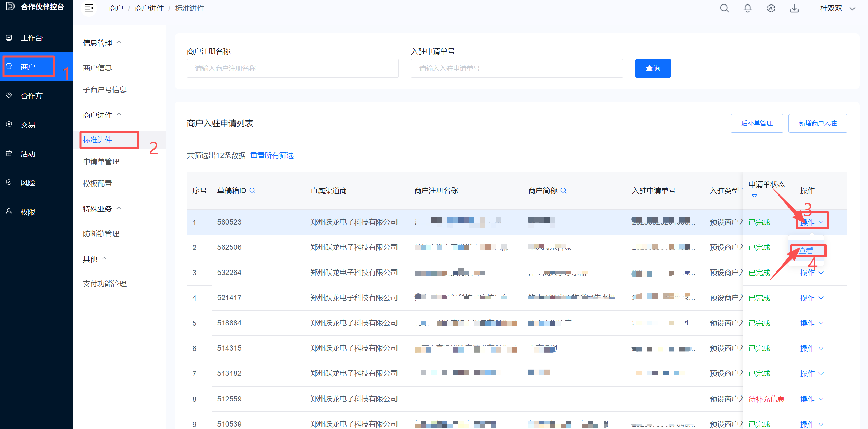
Task: Open 操作 dropdown for row 512559
Action: tap(812, 399)
